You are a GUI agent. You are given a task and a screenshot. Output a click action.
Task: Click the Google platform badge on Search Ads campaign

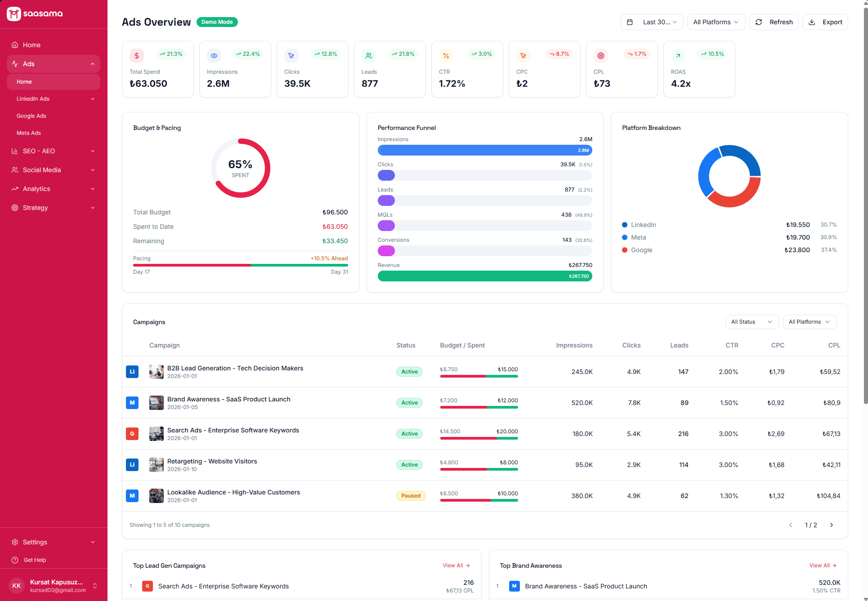click(x=132, y=434)
